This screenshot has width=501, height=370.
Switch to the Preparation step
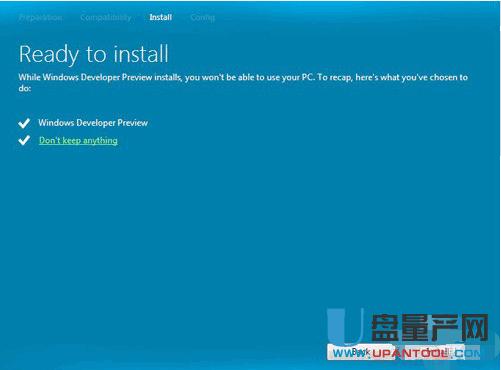click(40, 17)
